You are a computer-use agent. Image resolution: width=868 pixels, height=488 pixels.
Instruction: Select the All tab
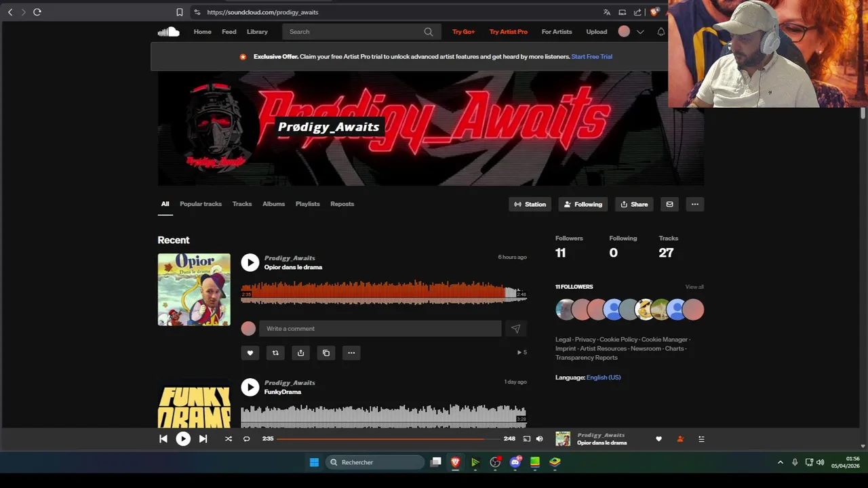click(165, 204)
